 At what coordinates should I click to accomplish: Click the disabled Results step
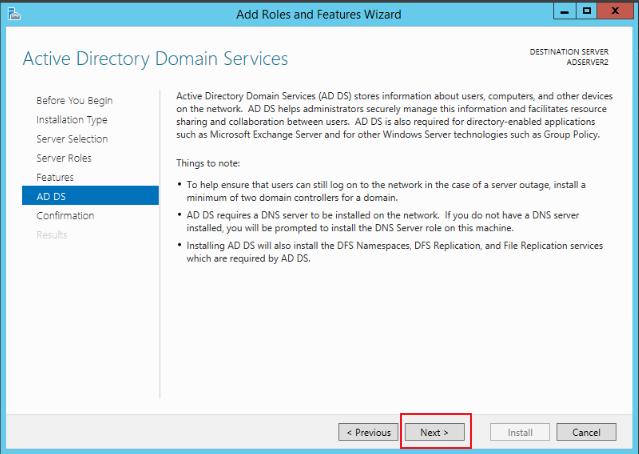point(51,235)
